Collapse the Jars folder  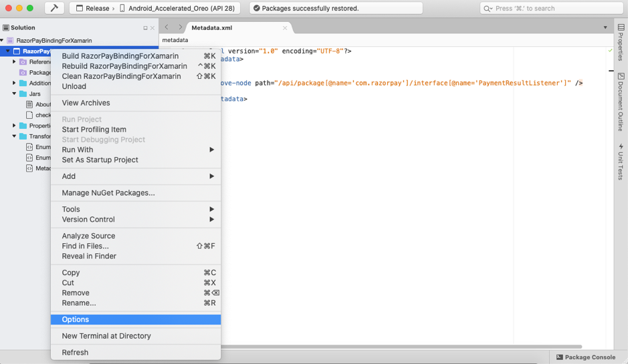(14, 94)
